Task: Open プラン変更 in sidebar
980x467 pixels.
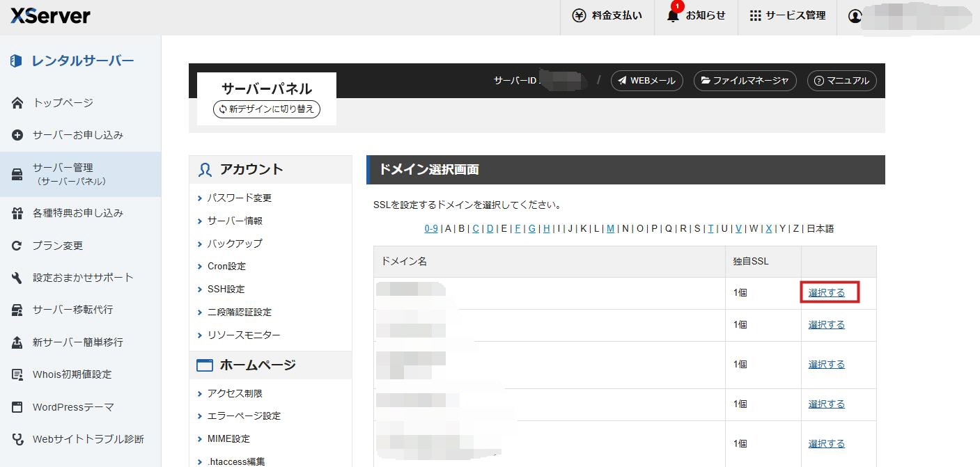Action: point(58,246)
